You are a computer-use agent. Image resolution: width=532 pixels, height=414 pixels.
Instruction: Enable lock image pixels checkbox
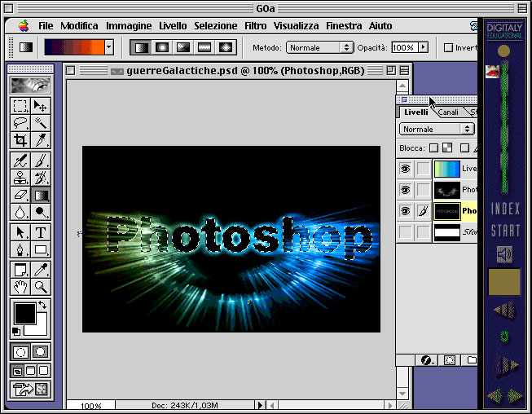point(465,148)
